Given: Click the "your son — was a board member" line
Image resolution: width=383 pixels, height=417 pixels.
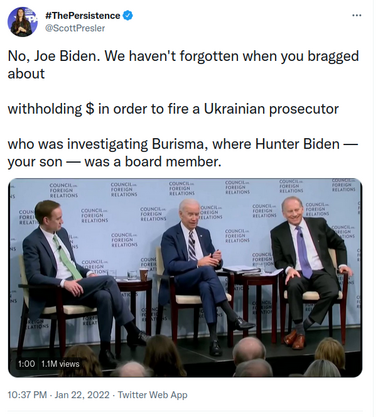Looking at the screenshot, I should pos(114,162).
